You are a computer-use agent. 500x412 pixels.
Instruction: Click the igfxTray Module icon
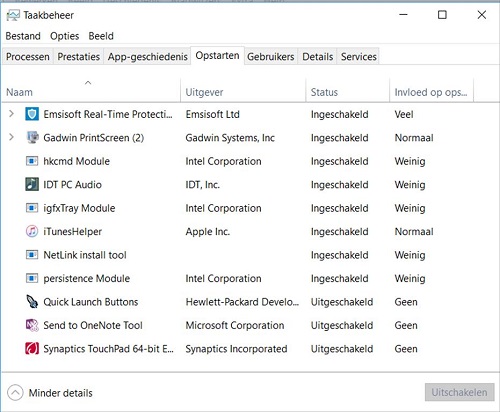[x=32, y=208]
